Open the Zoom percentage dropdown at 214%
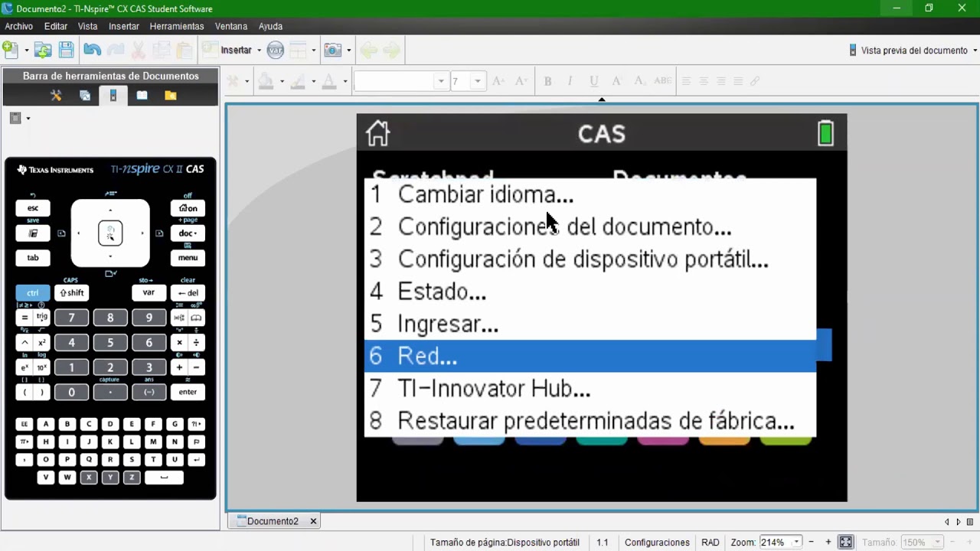 [x=796, y=543]
